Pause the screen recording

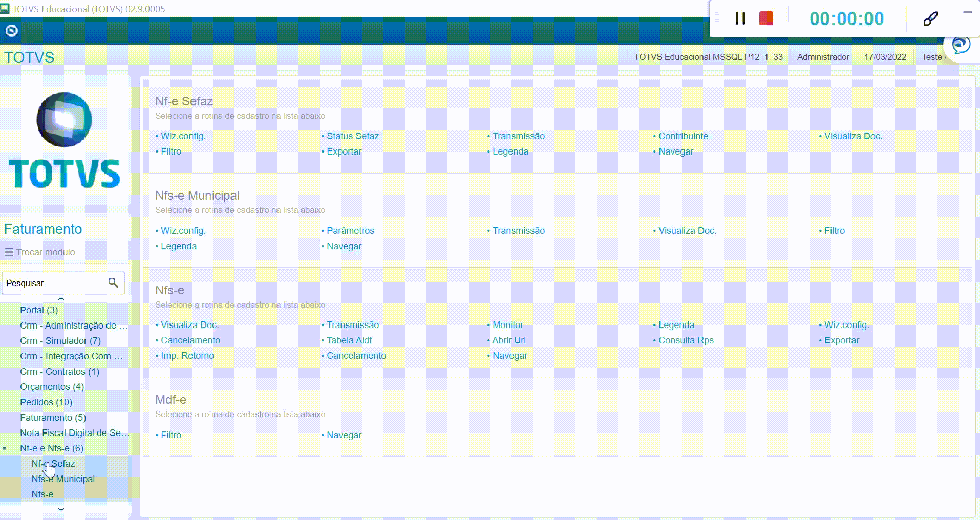[740, 18]
